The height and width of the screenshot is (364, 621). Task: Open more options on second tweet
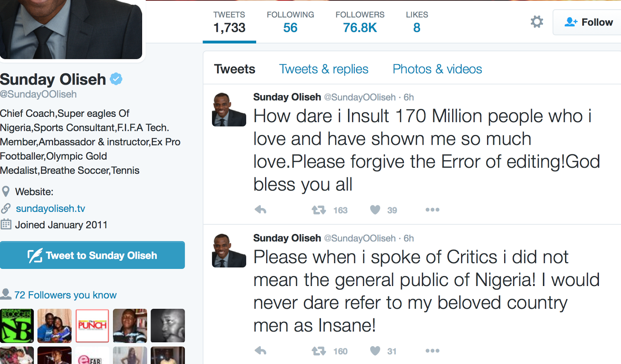[432, 351]
